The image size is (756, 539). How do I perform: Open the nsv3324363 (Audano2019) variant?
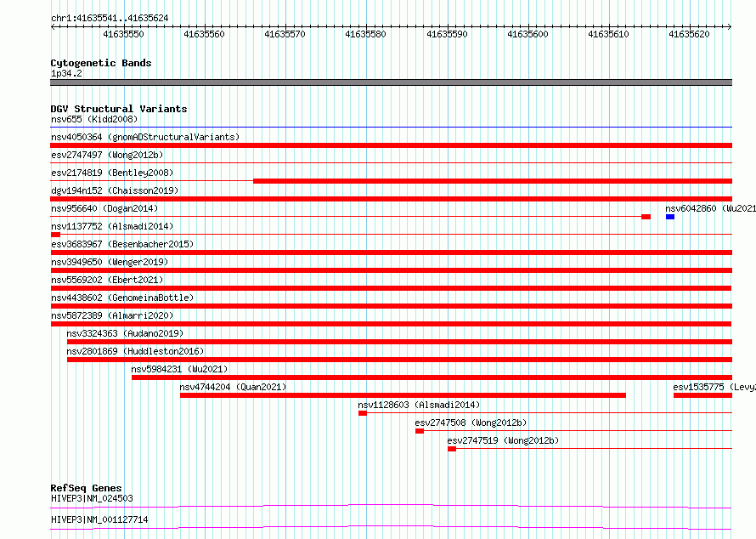(125, 333)
